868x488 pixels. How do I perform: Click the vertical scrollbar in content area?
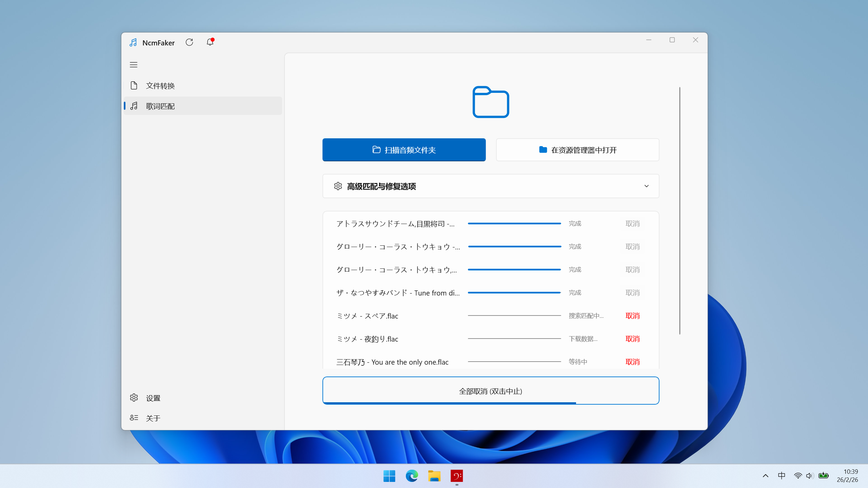[679, 210]
